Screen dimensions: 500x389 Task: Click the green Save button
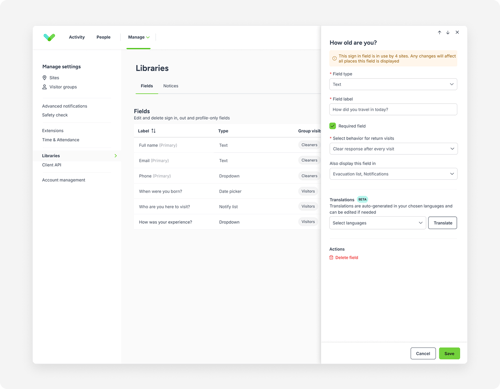pyautogui.click(x=449, y=353)
